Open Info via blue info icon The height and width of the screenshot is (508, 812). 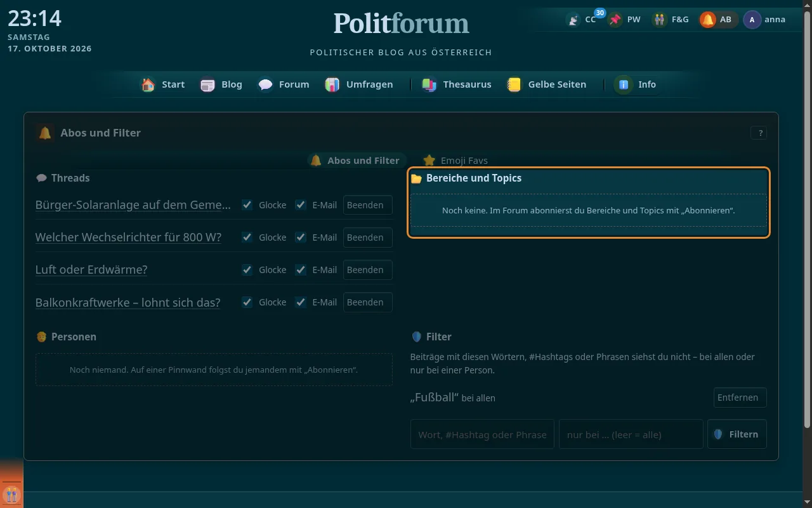pyautogui.click(x=624, y=84)
